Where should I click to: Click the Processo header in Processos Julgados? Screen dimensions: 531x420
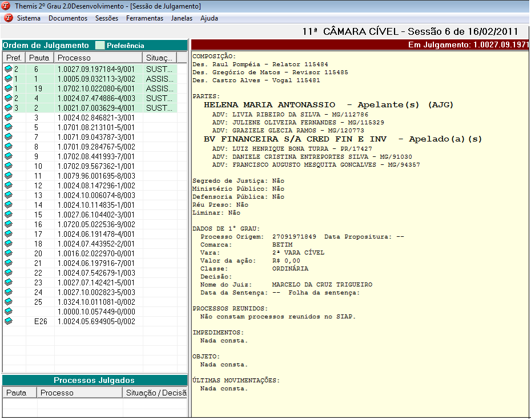point(79,393)
